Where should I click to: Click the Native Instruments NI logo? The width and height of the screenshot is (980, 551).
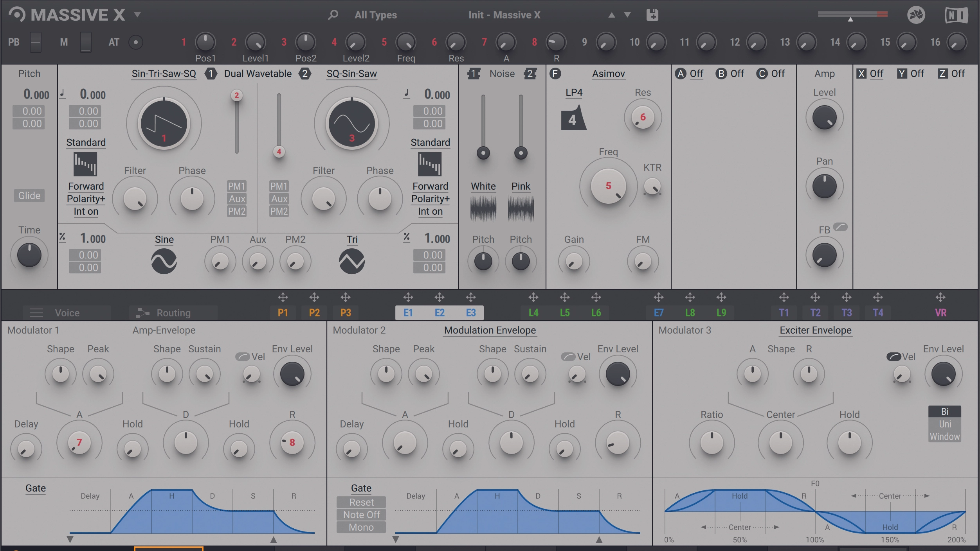(x=956, y=15)
